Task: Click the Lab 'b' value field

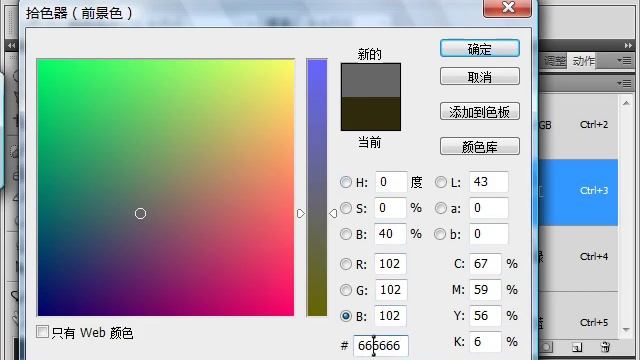Action: (489, 234)
